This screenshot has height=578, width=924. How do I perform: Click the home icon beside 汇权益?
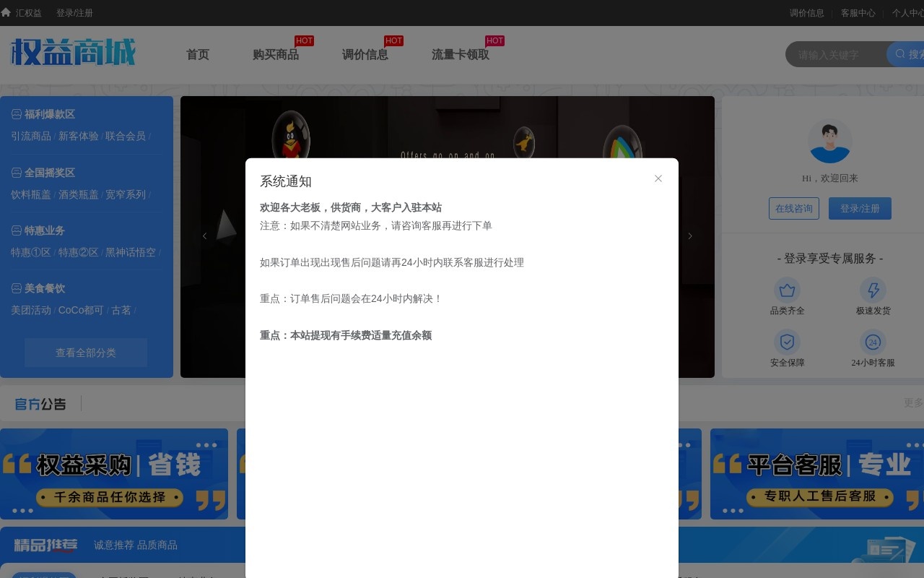tap(6, 12)
